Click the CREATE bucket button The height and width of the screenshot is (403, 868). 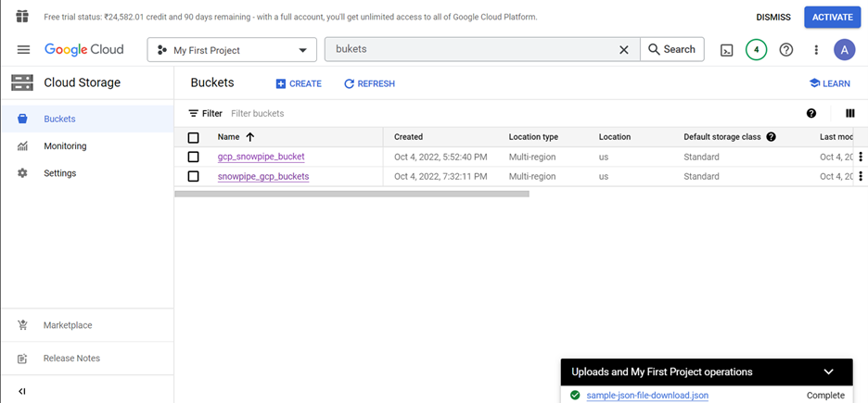click(299, 83)
